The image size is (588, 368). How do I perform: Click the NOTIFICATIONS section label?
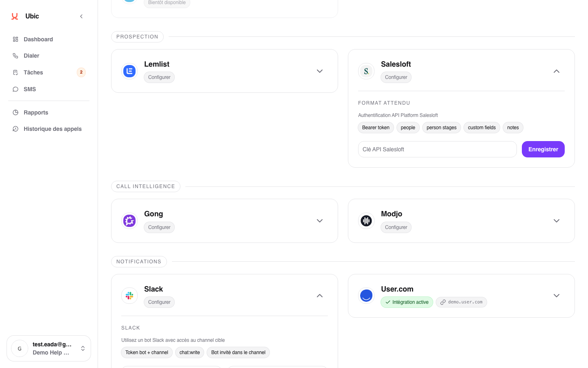pyautogui.click(x=139, y=262)
